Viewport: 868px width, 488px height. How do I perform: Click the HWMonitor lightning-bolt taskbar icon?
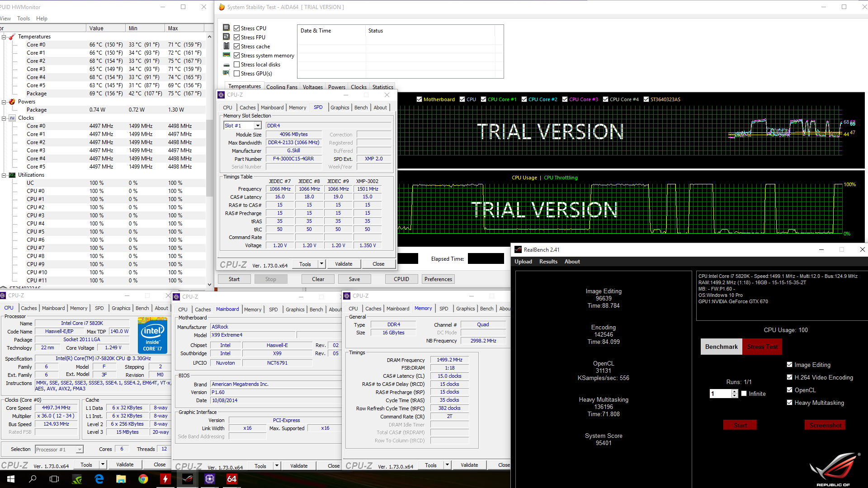tap(165, 479)
